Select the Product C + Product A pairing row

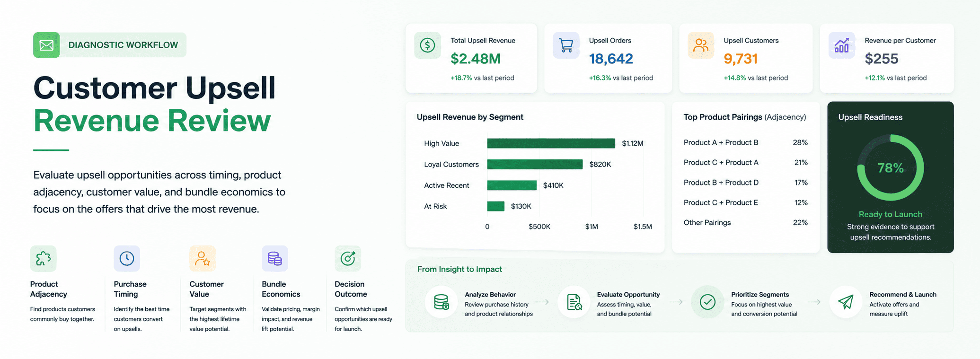pyautogui.click(x=745, y=162)
